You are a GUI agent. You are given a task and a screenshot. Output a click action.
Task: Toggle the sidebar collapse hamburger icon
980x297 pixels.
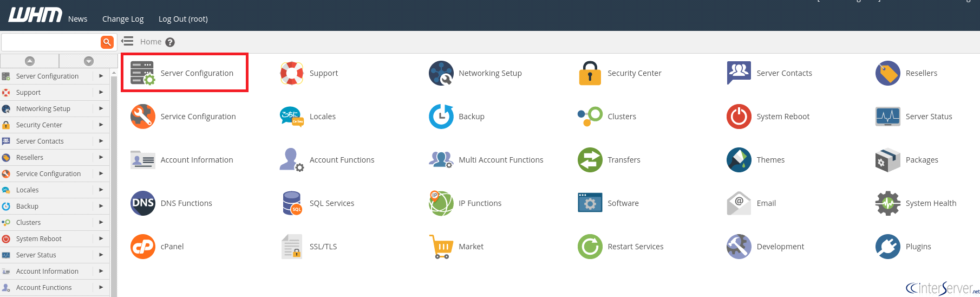127,41
